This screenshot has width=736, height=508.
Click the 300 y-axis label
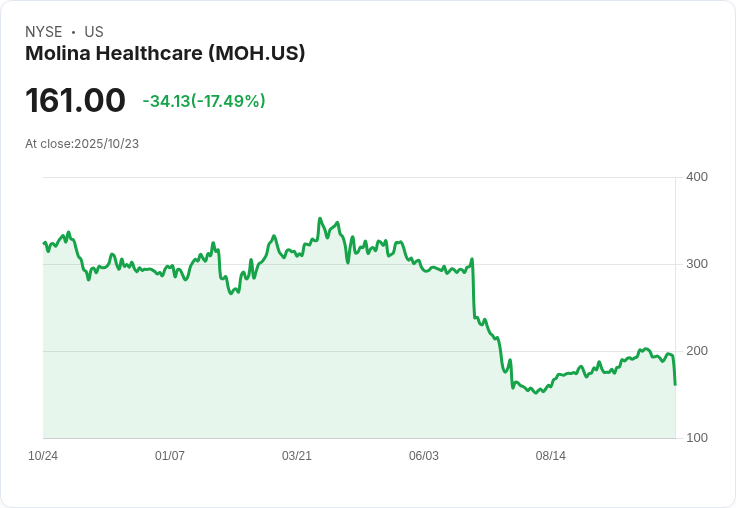[697, 264]
